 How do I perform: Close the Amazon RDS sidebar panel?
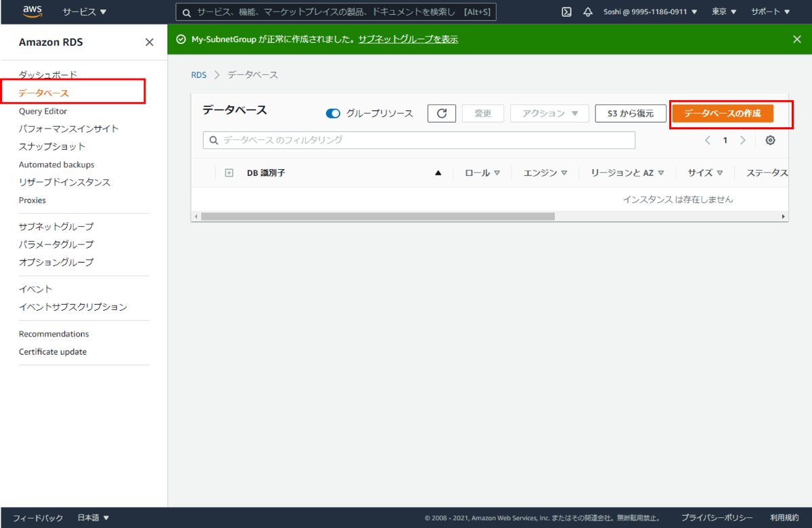[150, 42]
